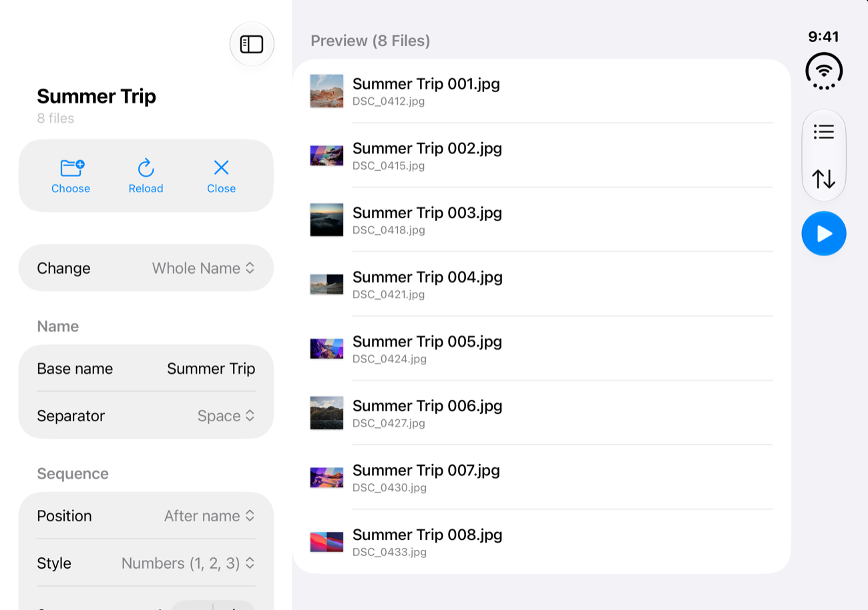Open the Change Whole Name dropdown
This screenshot has height=610, width=868.
146,268
